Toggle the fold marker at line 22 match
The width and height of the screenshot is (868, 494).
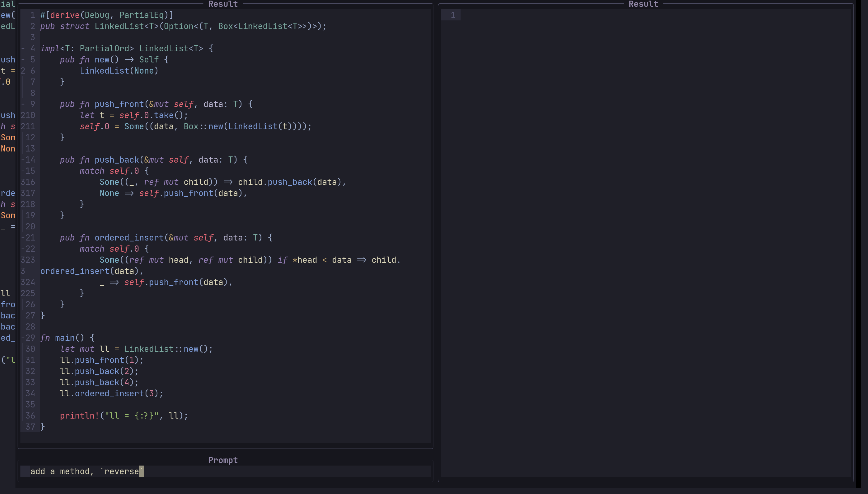click(x=23, y=249)
